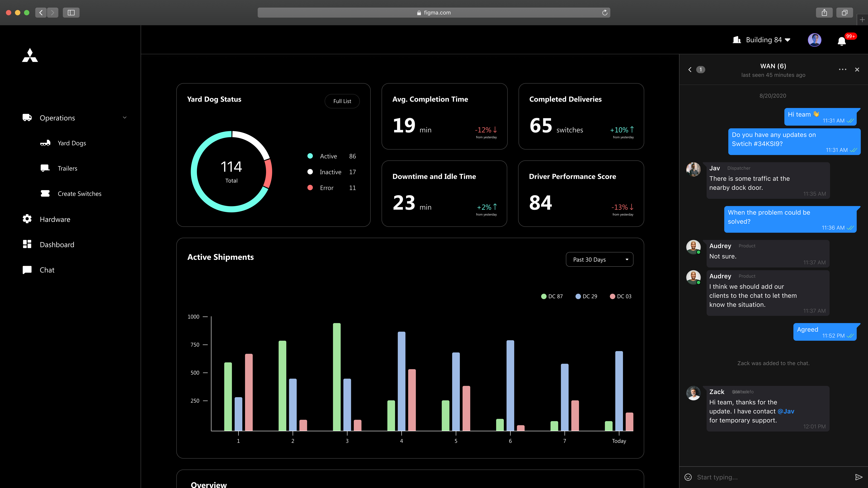Click the Full List button
Screen dimensions: 868x488
pos(342,101)
